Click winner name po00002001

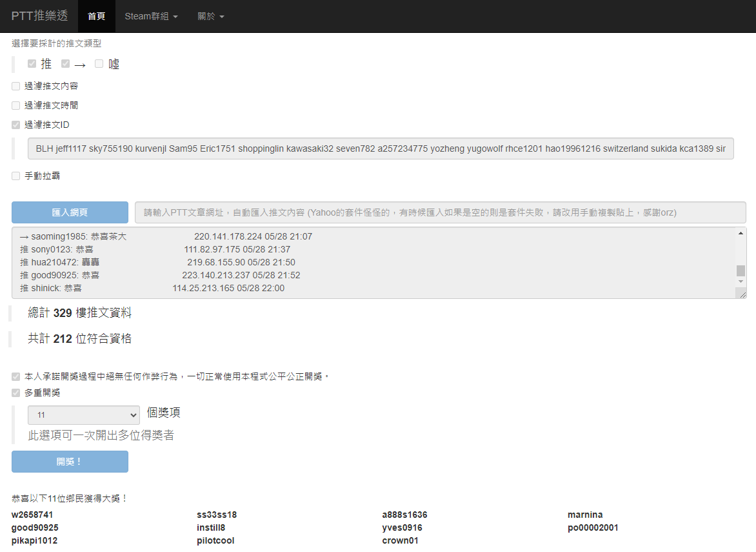coord(593,528)
